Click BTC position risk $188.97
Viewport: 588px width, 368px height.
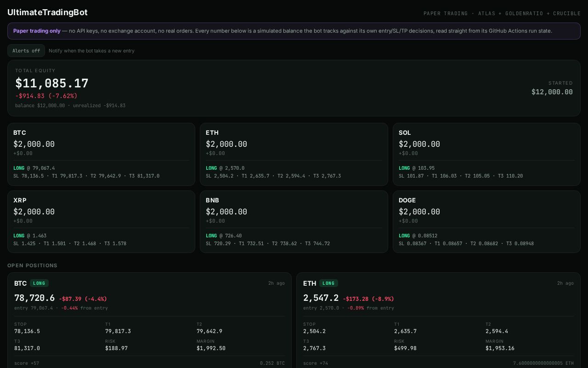point(116,348)
